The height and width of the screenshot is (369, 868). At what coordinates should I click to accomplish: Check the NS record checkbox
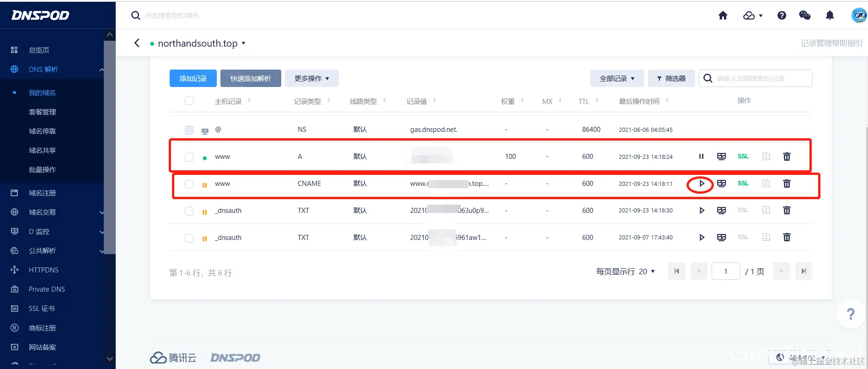pos(189,130)
